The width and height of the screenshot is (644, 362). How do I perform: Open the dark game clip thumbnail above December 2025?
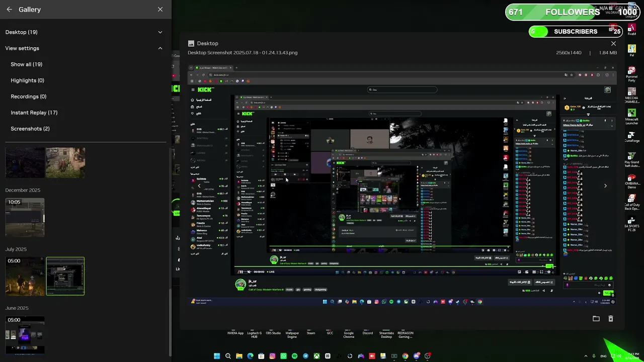(x=25, y=162)
